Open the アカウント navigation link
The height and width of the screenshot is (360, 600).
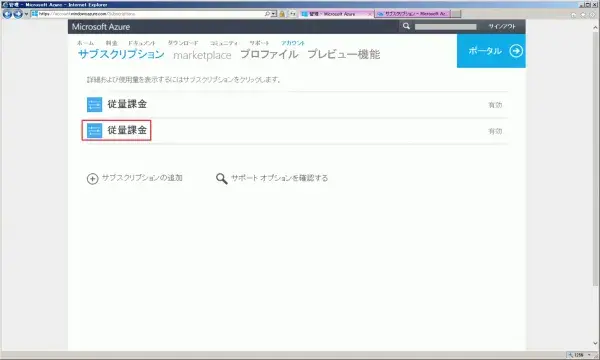[293, 43]
